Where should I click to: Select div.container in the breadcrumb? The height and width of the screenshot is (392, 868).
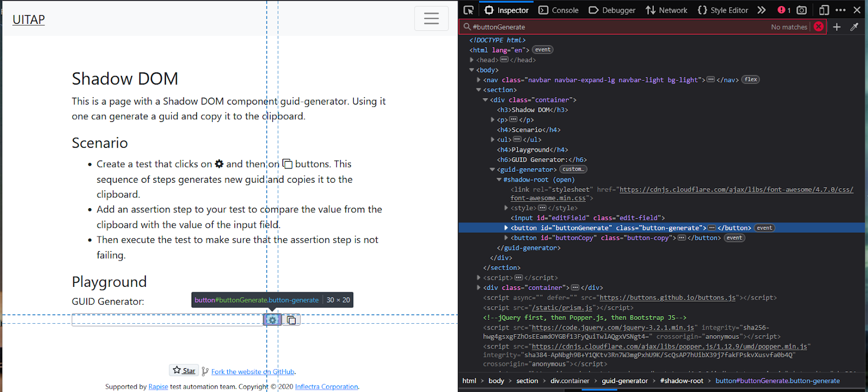pos(570,381)
